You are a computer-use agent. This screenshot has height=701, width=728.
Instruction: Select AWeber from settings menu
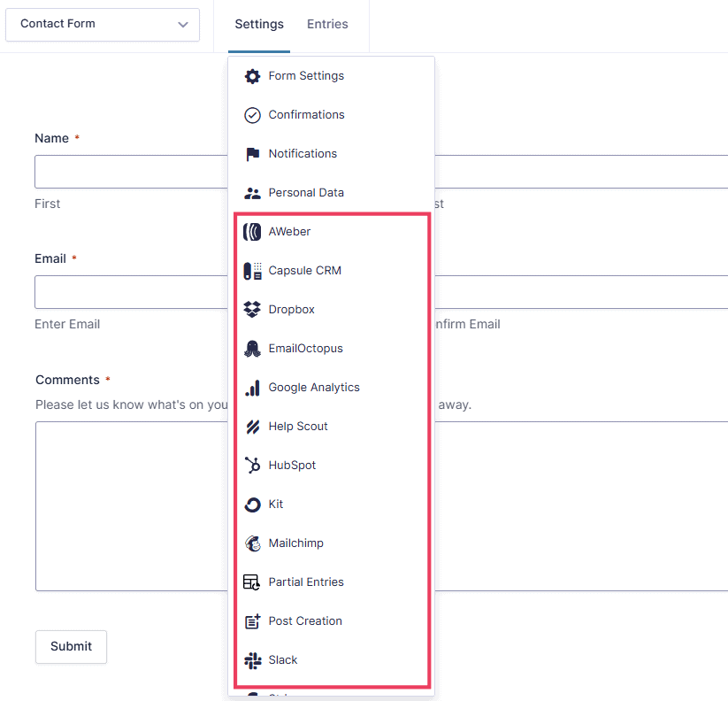(332, 231)
